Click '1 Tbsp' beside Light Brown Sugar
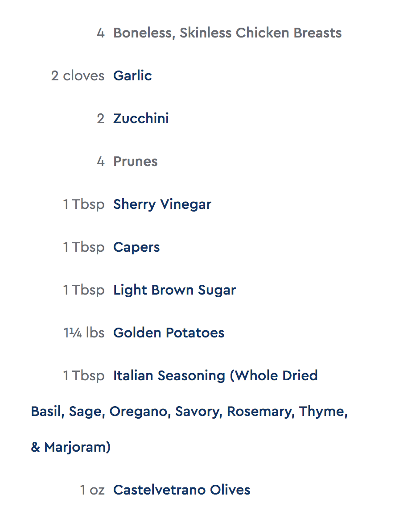420x524 pixels. click(84, 290)
